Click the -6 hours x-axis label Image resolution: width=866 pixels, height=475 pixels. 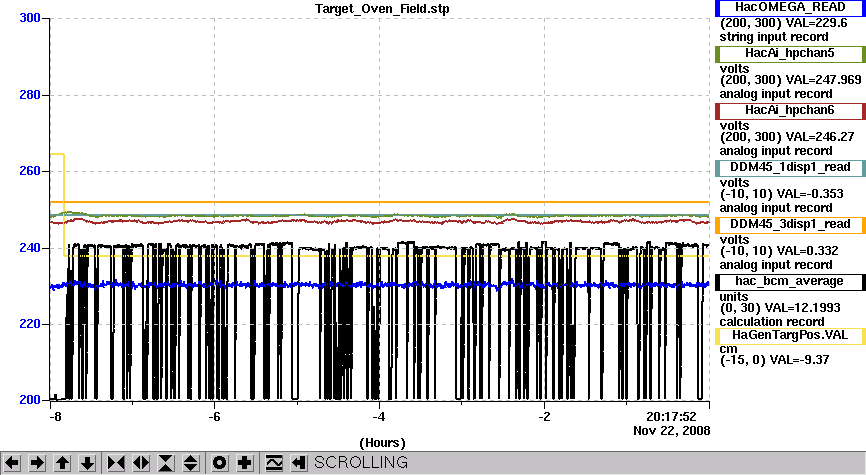[214, 416]
